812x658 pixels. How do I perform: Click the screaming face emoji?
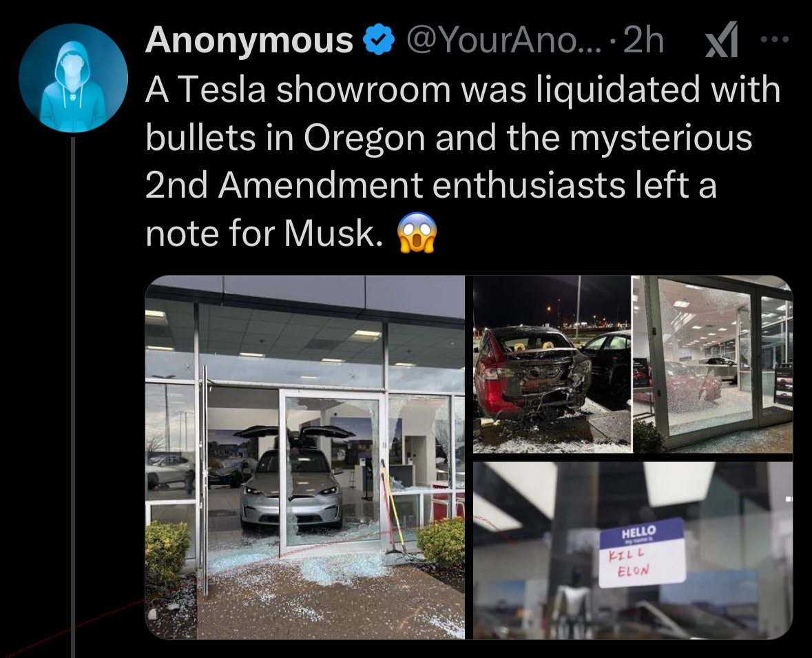[417, 233]
